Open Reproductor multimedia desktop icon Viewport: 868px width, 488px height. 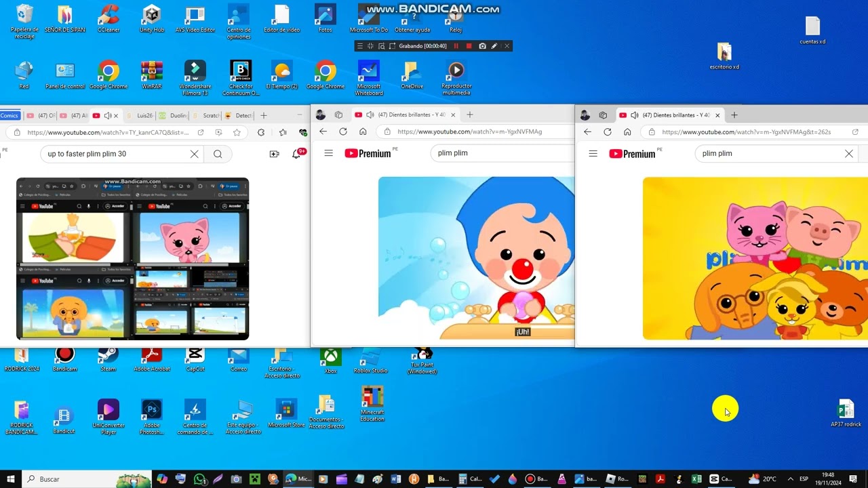point(456,78)
